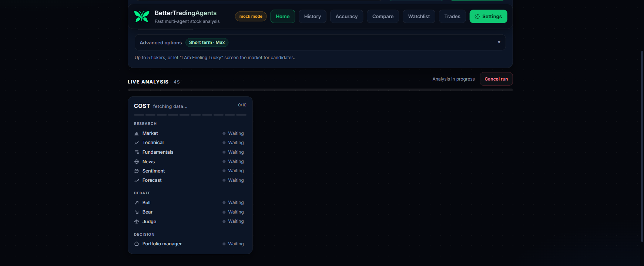Go to the Accuracy tab
Viewport: 644px width, 266px height.
pos(347,16)
